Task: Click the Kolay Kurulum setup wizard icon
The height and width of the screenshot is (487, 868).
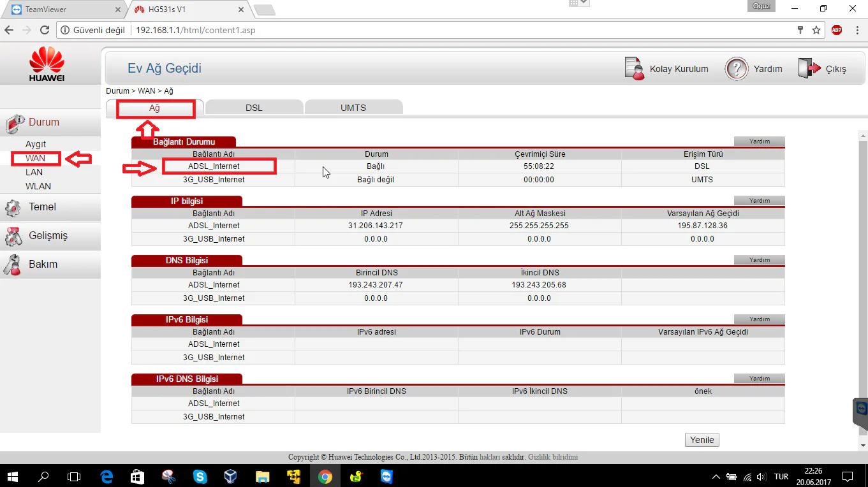Action: [635, 69]
